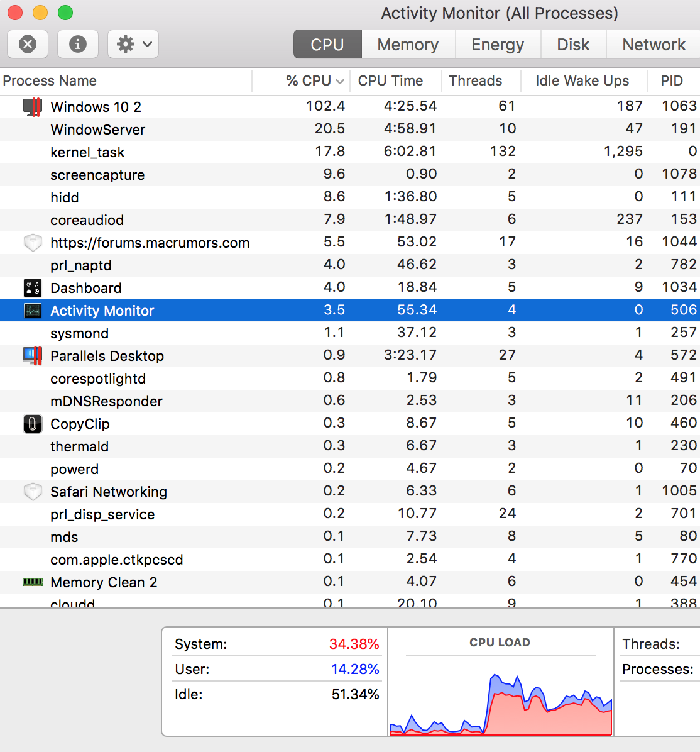
Task: Click the Safari shield icon beside forums.macrumors.com
Action: pos(33,243)
